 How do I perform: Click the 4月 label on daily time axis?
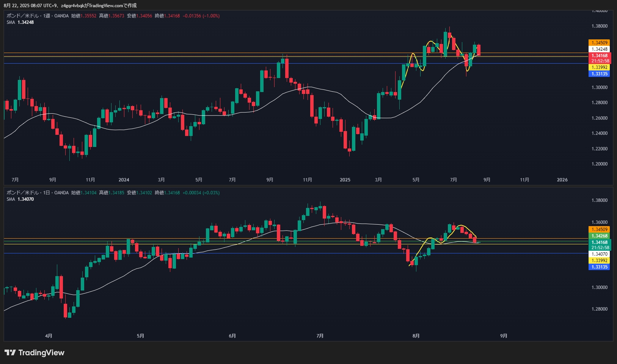[49, 336]
